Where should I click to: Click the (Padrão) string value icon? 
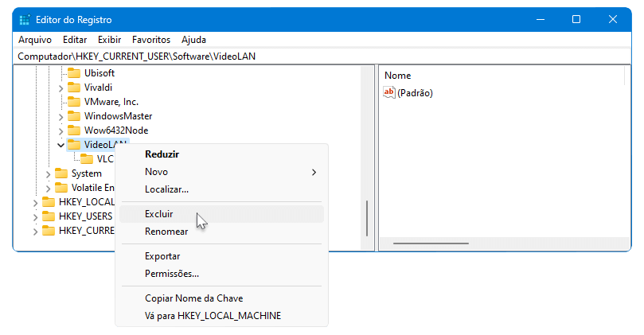[389, 92]
